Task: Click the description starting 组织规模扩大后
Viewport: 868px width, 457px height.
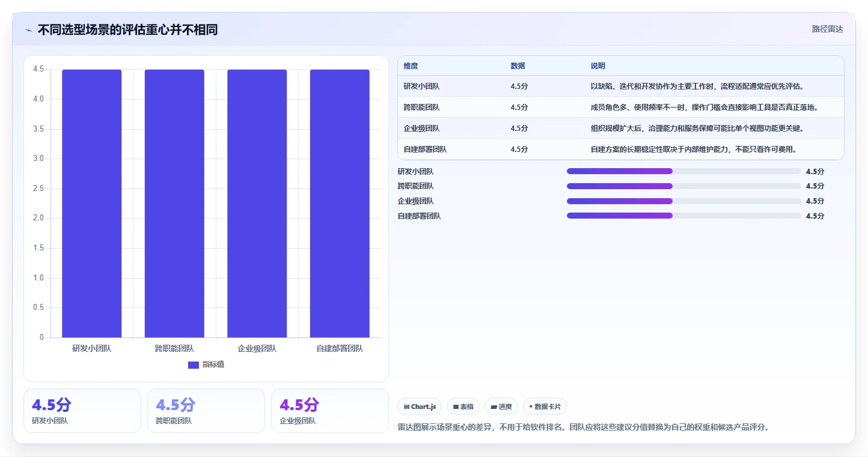Action: pos(697,129)
